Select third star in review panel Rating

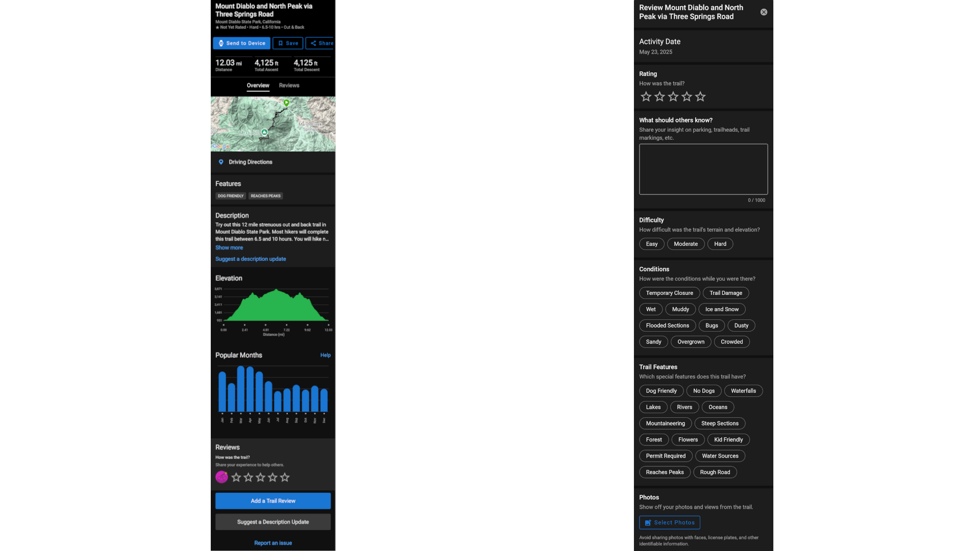coord(673,96)
